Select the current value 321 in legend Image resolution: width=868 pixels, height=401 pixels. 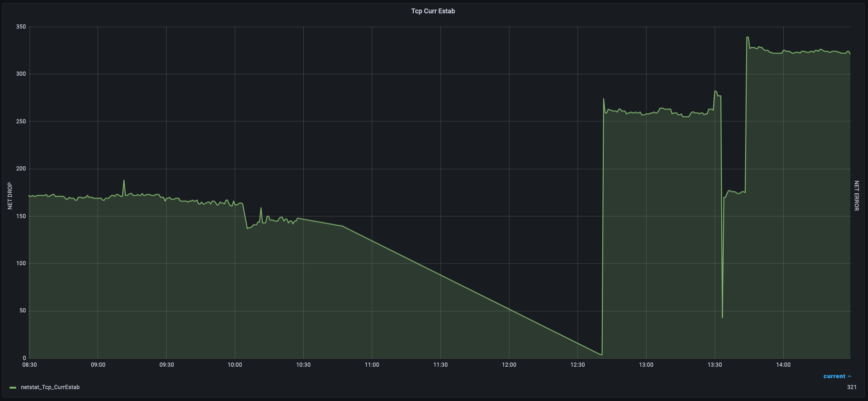click(x=851, y=387)
